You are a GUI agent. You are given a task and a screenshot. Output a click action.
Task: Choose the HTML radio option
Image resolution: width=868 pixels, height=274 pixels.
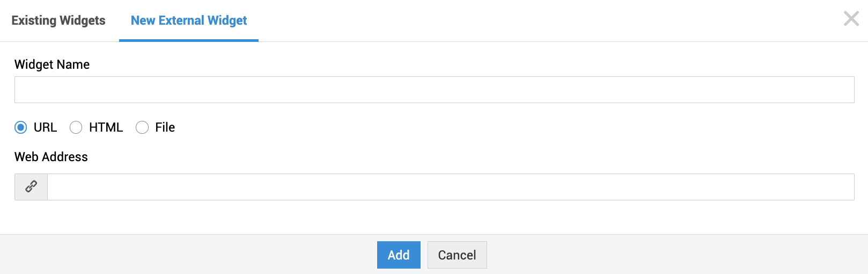pyautogui.click(x=76, y=127)
